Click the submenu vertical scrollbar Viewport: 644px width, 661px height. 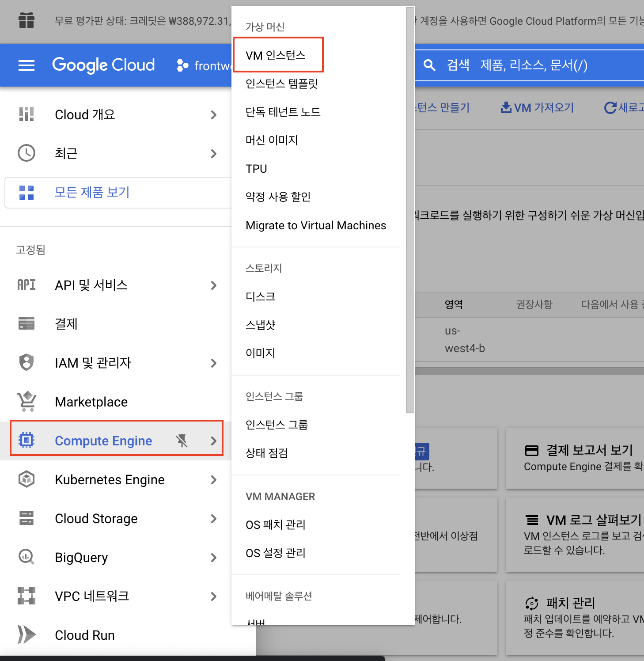[410, 210]
